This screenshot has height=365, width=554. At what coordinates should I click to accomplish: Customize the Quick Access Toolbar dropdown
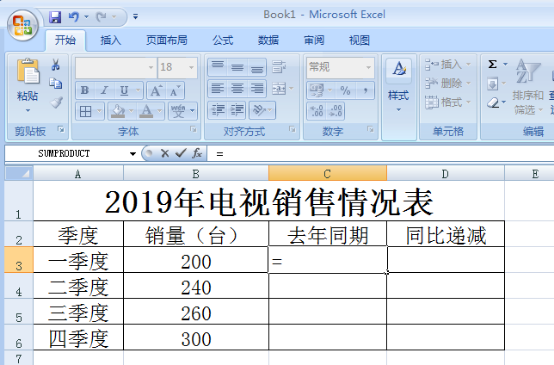(x=135, y=17)
